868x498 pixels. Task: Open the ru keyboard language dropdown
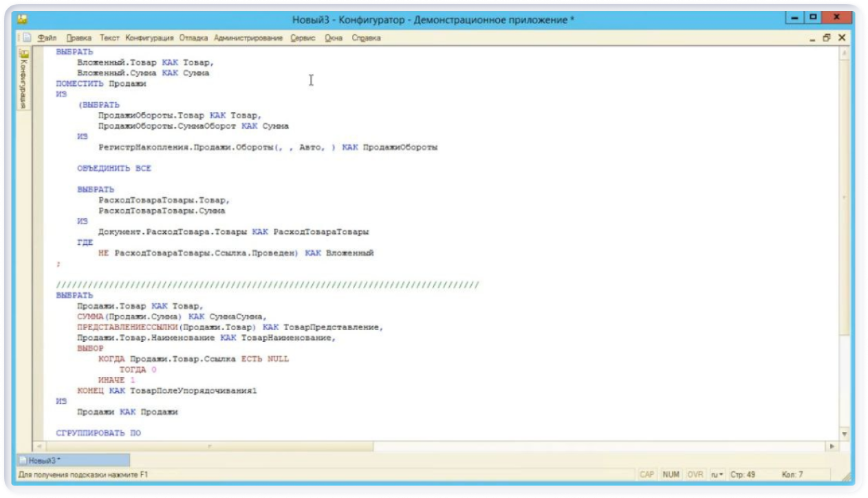tap(717, 475)
